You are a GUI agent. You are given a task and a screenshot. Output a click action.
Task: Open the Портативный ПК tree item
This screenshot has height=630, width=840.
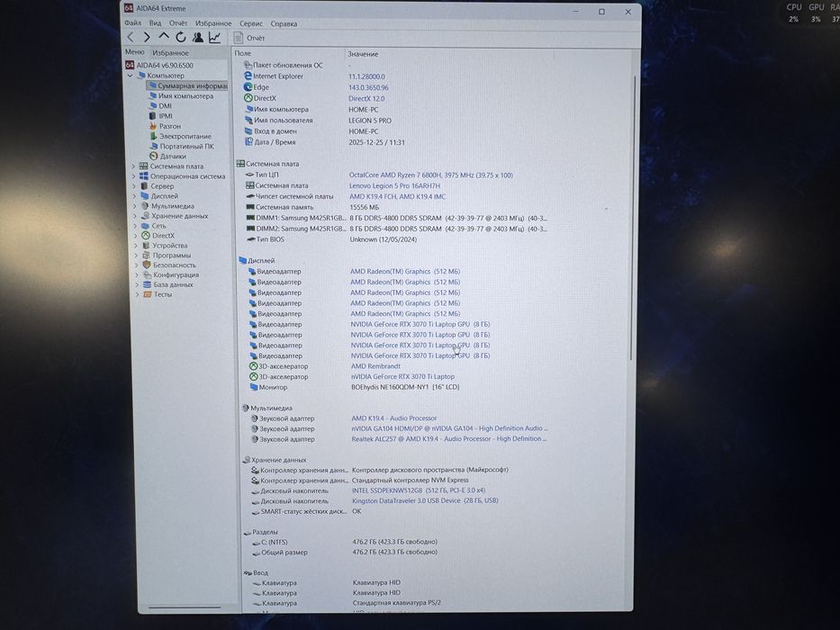coord(182,146)
